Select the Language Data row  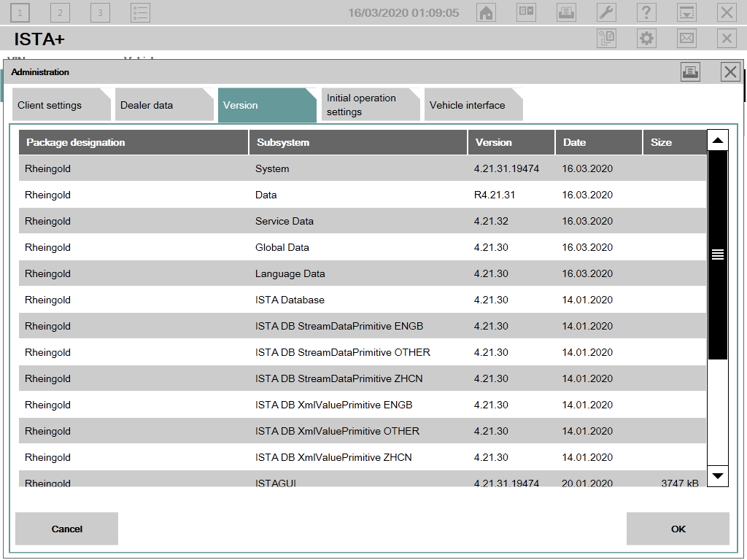(362, 273)
